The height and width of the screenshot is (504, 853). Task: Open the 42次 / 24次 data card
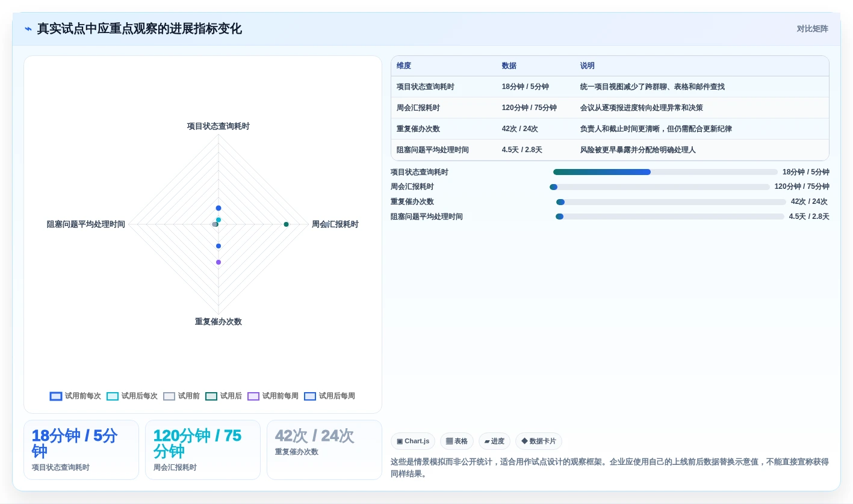click(x=324, y=450)
